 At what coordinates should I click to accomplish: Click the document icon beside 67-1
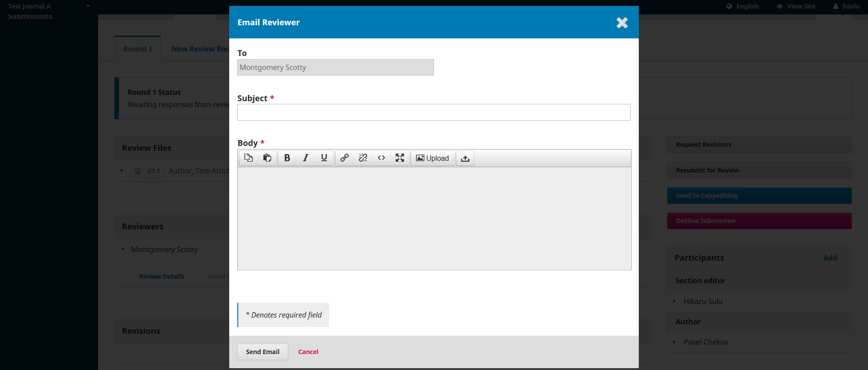[137, 171]
